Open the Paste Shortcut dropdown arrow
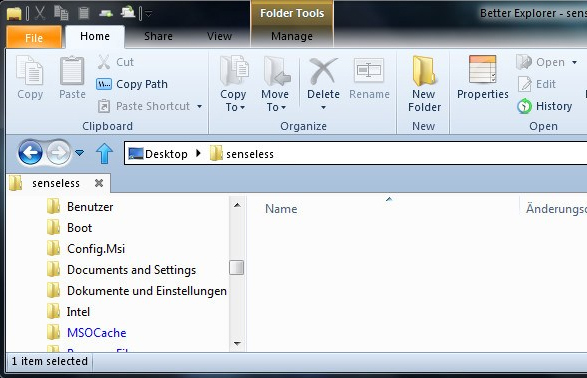This screenshot has height=378, width=587. [200, 107]
